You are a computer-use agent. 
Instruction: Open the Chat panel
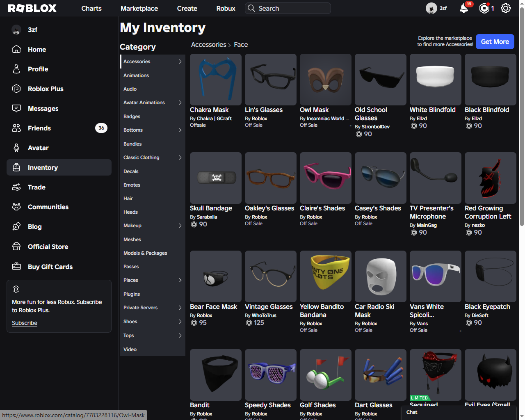459,413
